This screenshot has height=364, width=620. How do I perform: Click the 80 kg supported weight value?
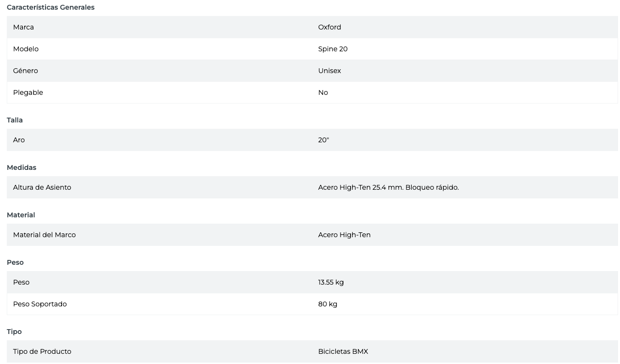(327, 304)
